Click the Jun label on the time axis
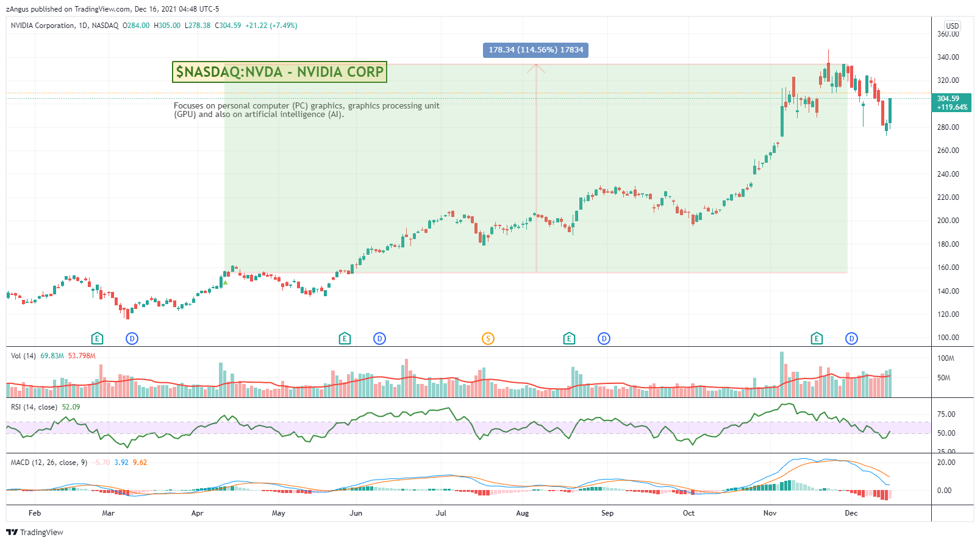 click(356, 513)
